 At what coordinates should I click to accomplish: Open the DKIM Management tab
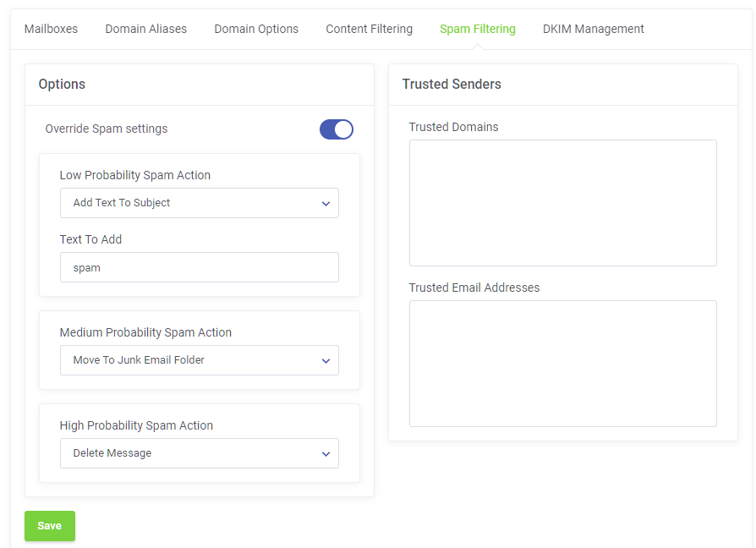(x=593, y=29)
